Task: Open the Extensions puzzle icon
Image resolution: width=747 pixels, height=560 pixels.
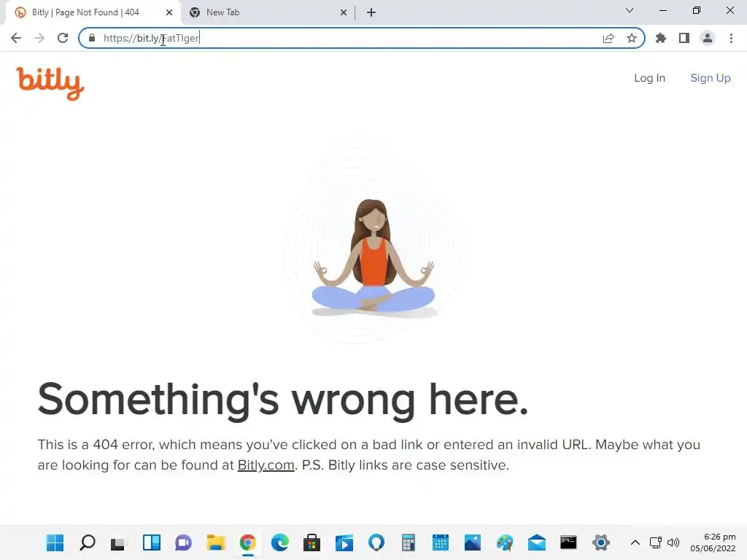Action: coord(661,38)
